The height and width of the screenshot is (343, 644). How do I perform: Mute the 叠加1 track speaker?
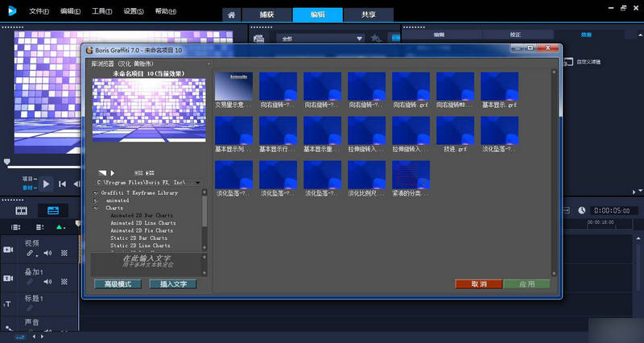pos(47,282)
